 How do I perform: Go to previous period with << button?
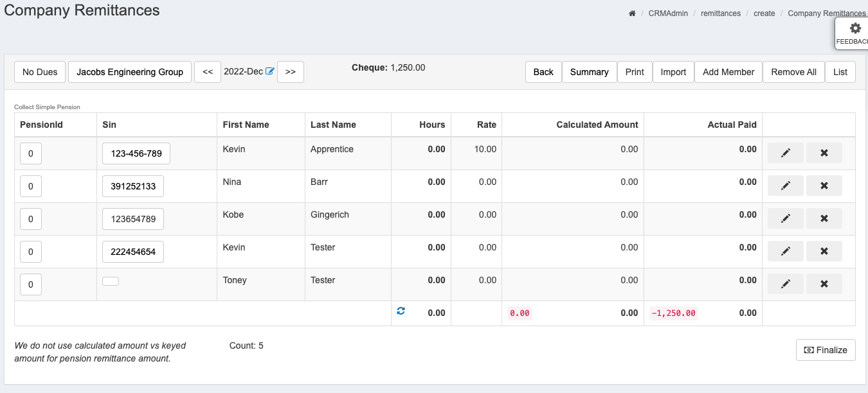(208, 72)
